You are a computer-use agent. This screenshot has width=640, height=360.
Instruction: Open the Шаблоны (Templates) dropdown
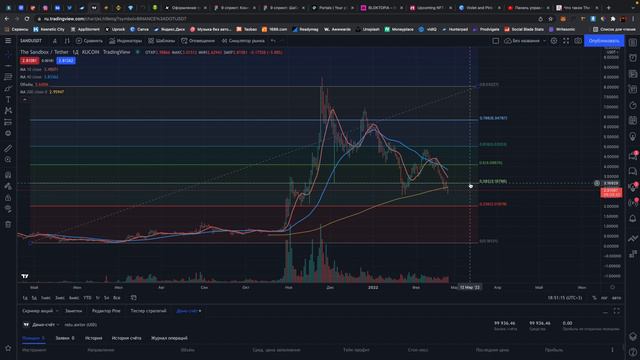[x=162, y=41]
